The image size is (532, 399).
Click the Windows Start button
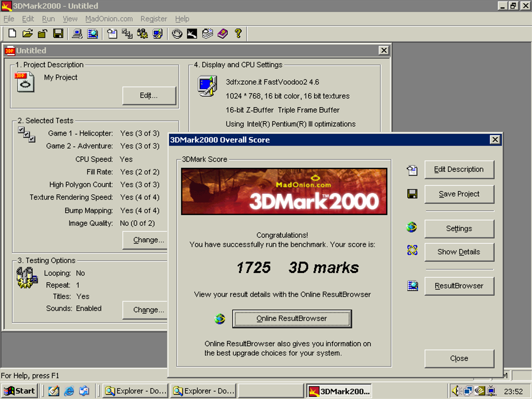pos(19,391)
